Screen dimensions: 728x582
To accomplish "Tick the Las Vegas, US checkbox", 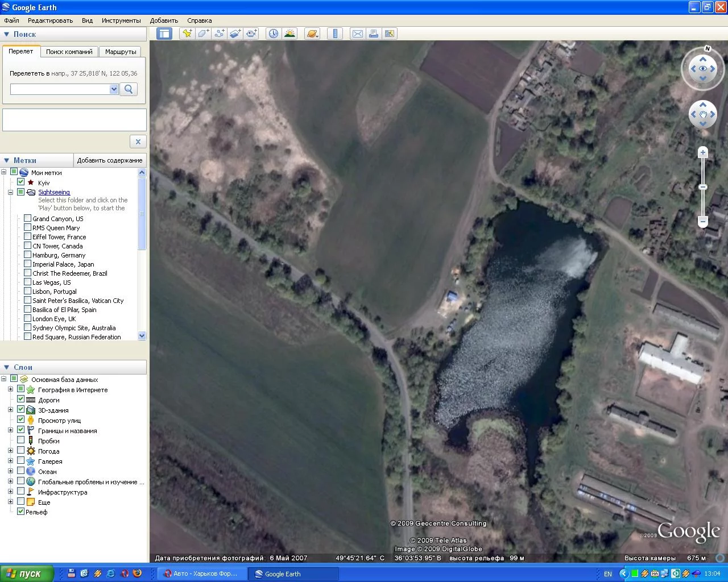I will (x=27, y=282).
